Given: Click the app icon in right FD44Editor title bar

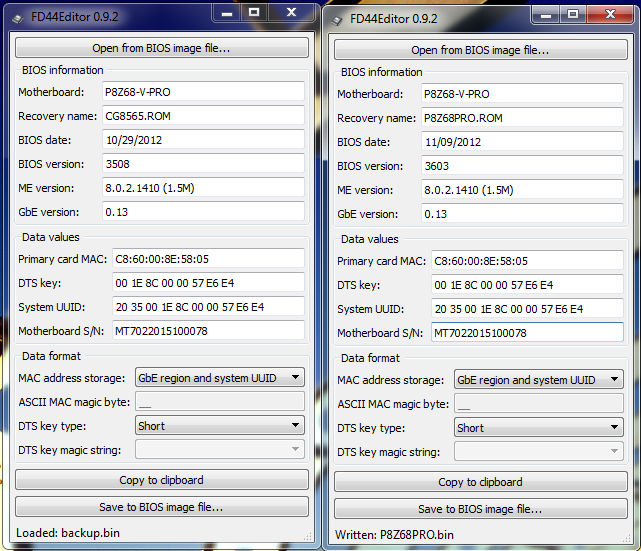Looking at the screenshot, I should pos(336,20).
